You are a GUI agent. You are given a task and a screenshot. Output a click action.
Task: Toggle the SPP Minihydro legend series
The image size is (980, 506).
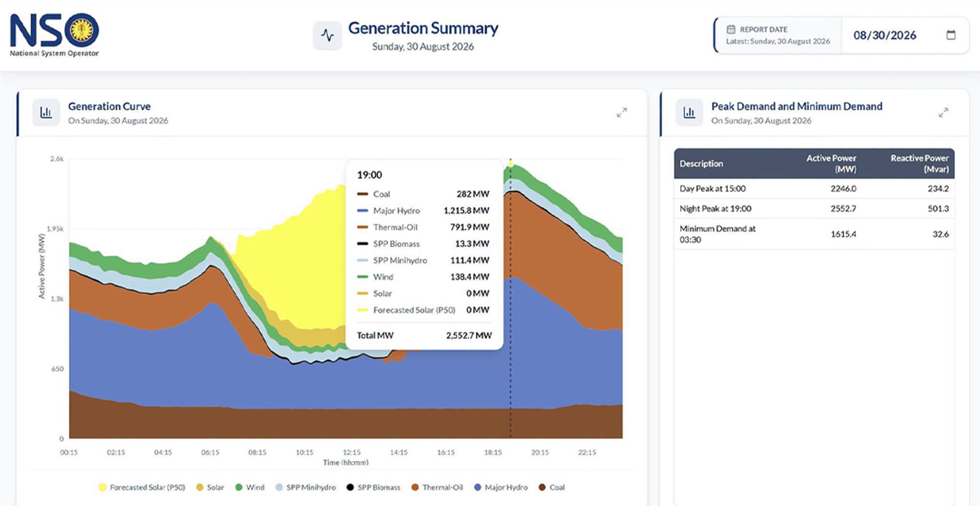point(306,487)
